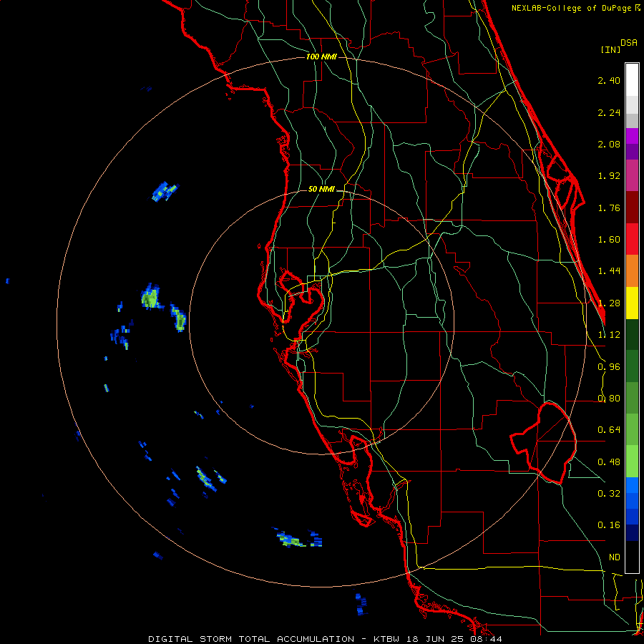Pick the 0.48 legend value
The width and height of the screenshot is (644, 644).
click(x=609, y=462)
